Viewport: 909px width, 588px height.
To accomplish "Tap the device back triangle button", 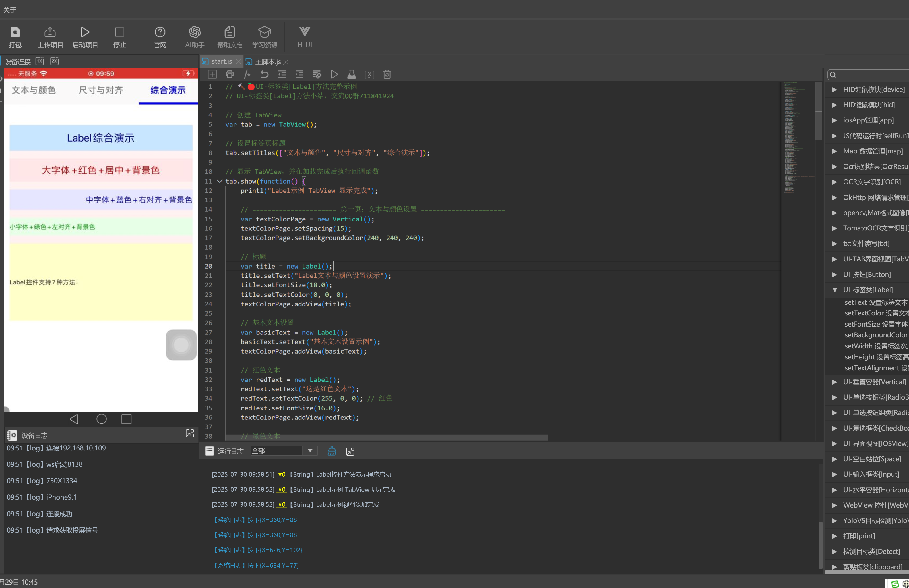I will click(x=74, y=419).
